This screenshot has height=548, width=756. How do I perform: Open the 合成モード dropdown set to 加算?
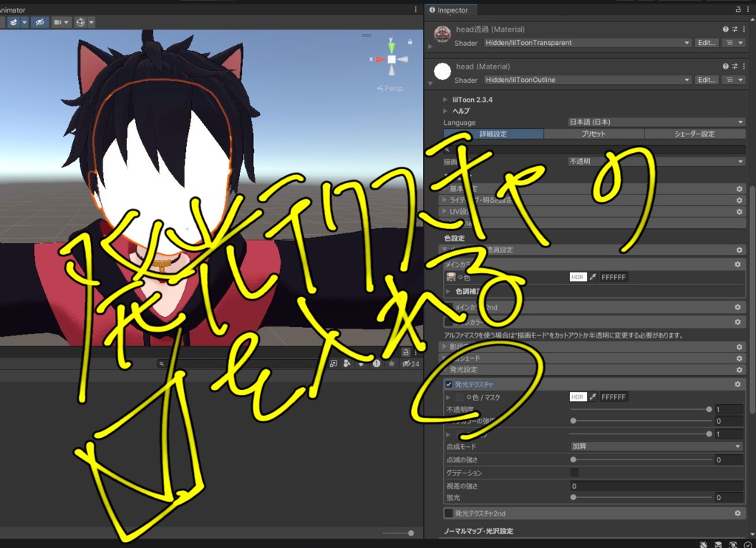(x=656, y=447)
